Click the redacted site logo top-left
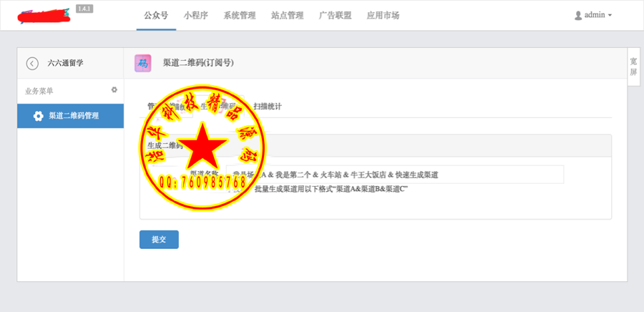This screenshot has width=644, height=312. (44, 16)
